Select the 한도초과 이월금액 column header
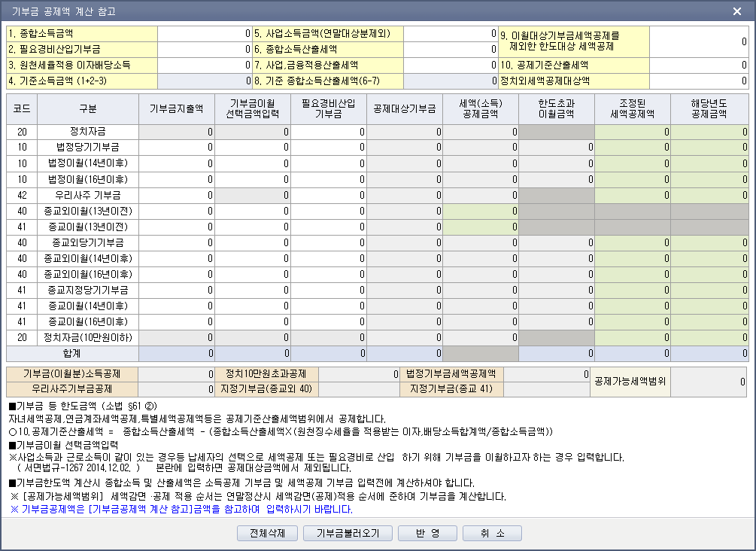 point(557,108)
